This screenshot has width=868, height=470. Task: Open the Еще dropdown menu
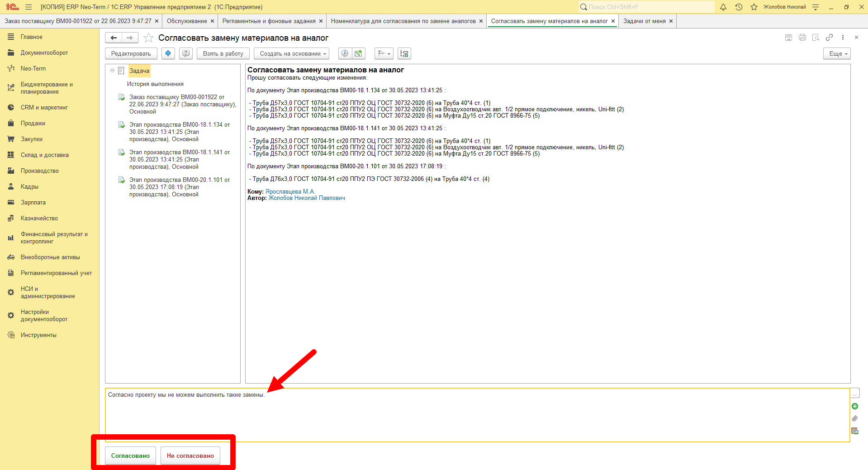(x=837, y=53)
